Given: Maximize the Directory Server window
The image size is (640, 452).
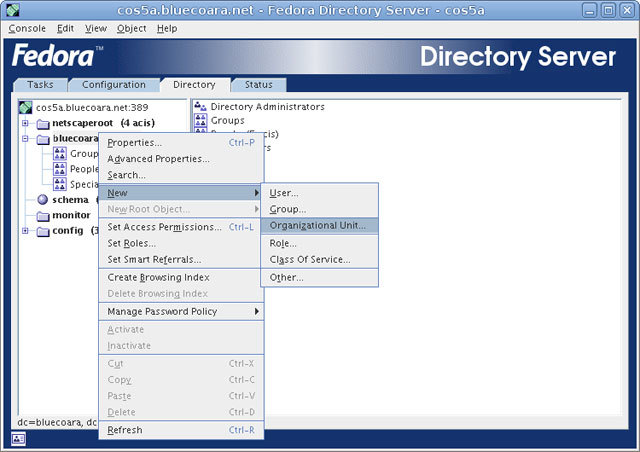Looking at the screenshot, I should click(x=608, y=10).
